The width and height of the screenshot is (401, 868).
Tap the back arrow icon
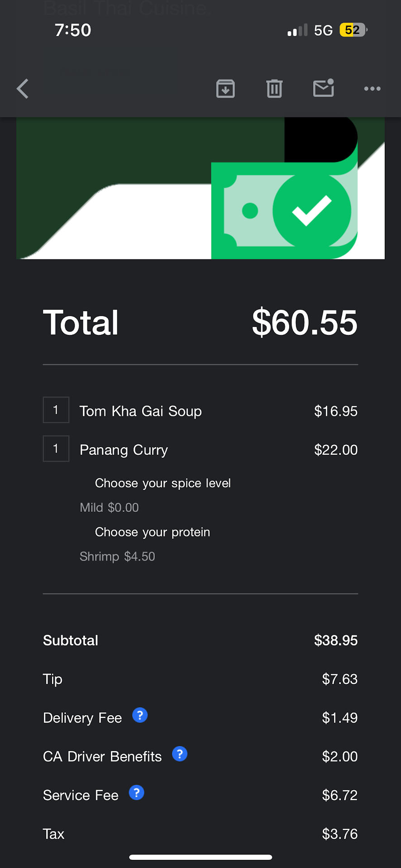(23, 89)
